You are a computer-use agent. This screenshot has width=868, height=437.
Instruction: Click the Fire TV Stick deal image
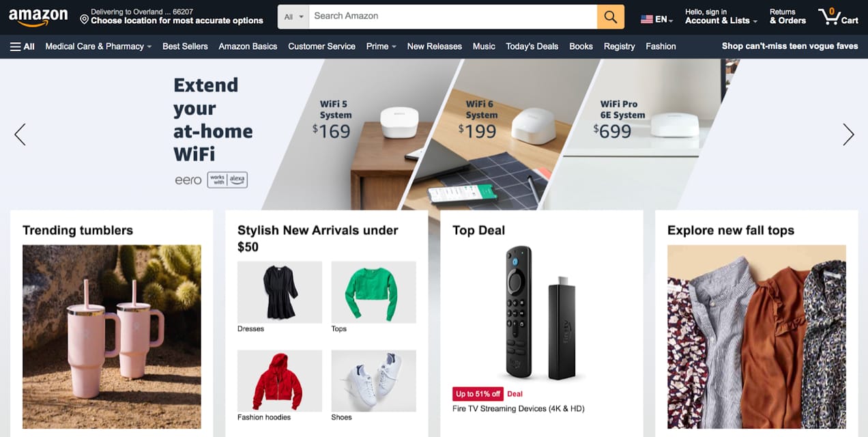542,313
